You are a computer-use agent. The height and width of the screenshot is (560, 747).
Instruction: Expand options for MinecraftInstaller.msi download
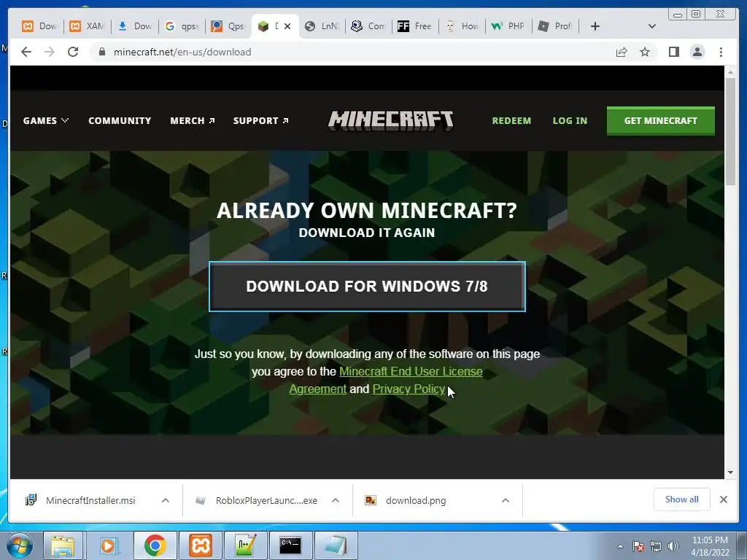[x=166, y=500]
